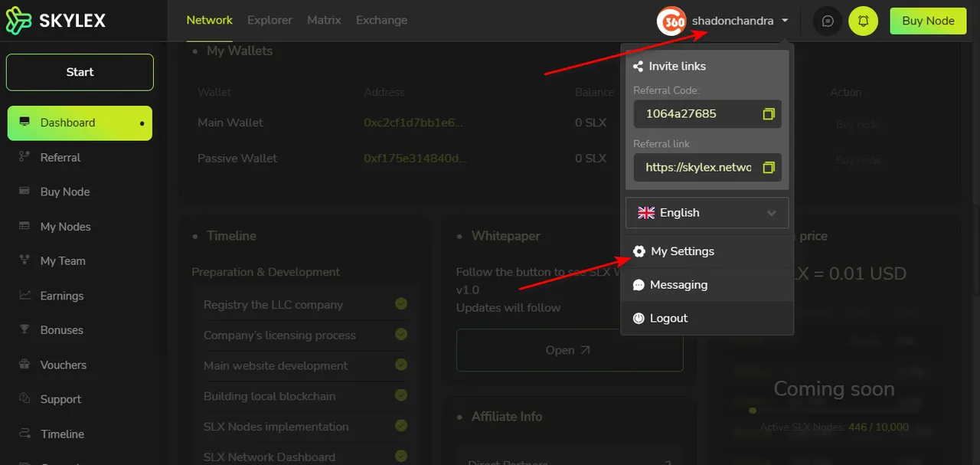Screen dimensions: 980x465
Task: Click the green Buy Node button
Action: pyautogui.click(x=928, y=21)
